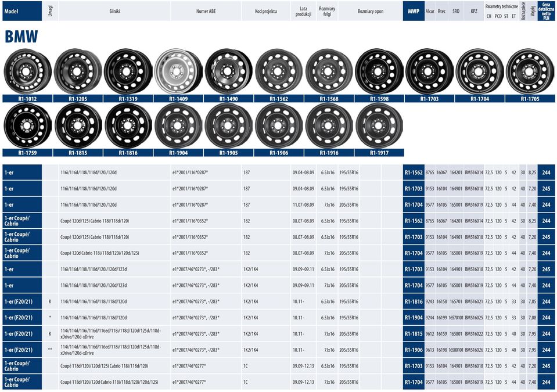Click the R1-1409 caption label
The height and width of the screenshot is (392, 557).
pos(178,99)
